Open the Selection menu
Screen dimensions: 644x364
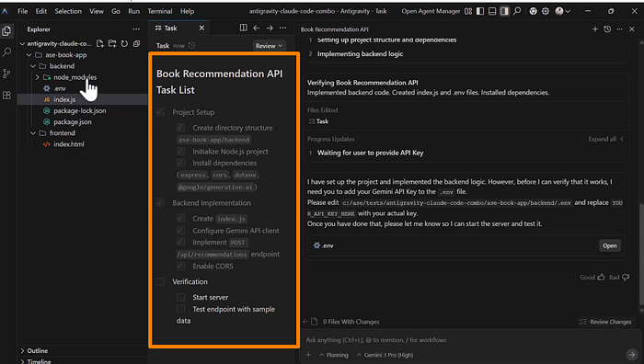[68, 11]
